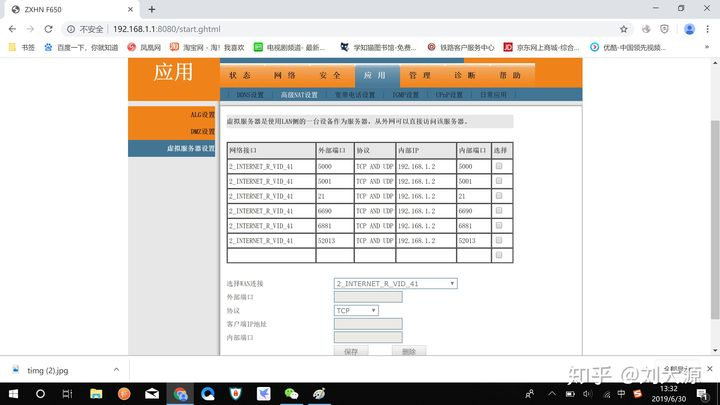
Task: Check the row with external port 5000
Action: pos(499,166)
